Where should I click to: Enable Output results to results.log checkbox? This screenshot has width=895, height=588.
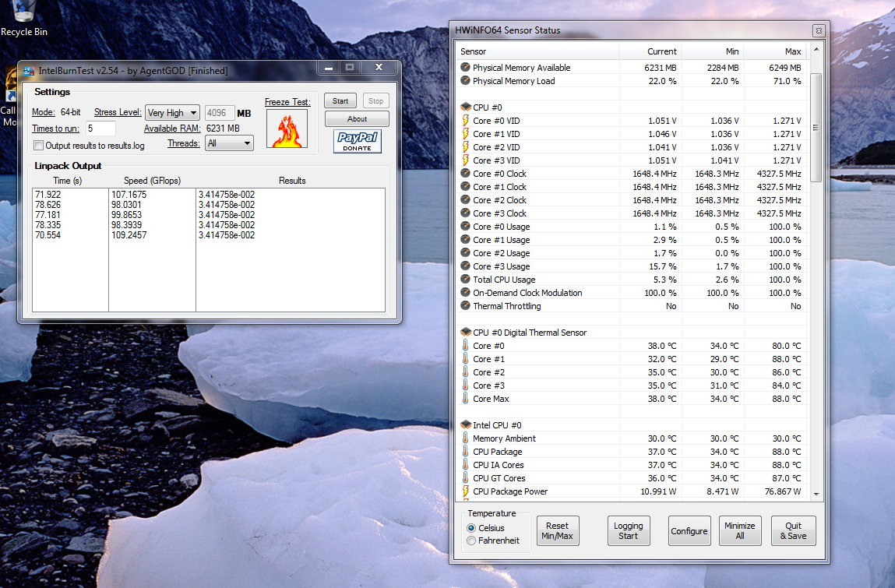39,146
